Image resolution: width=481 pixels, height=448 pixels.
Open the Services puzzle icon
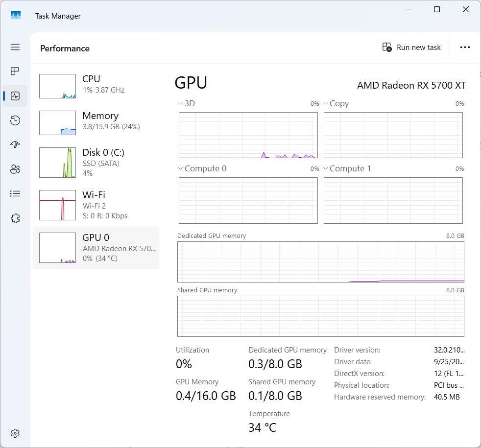(15, 218)
